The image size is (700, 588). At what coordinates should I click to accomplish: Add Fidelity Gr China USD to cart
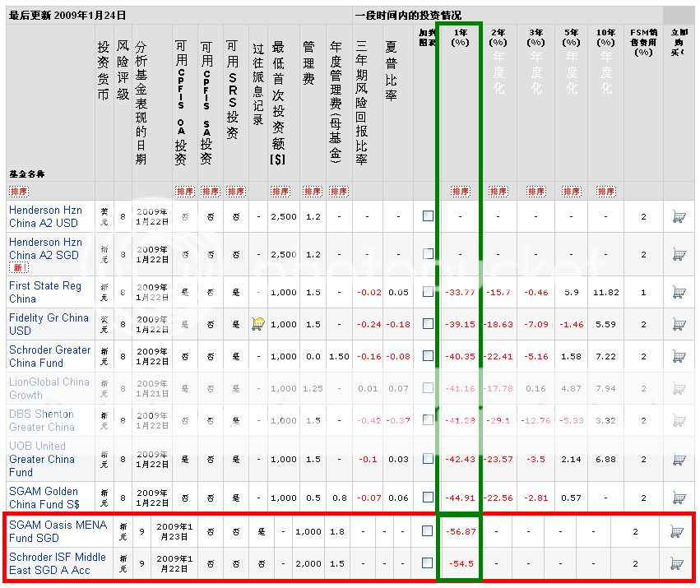coord(679,324)
